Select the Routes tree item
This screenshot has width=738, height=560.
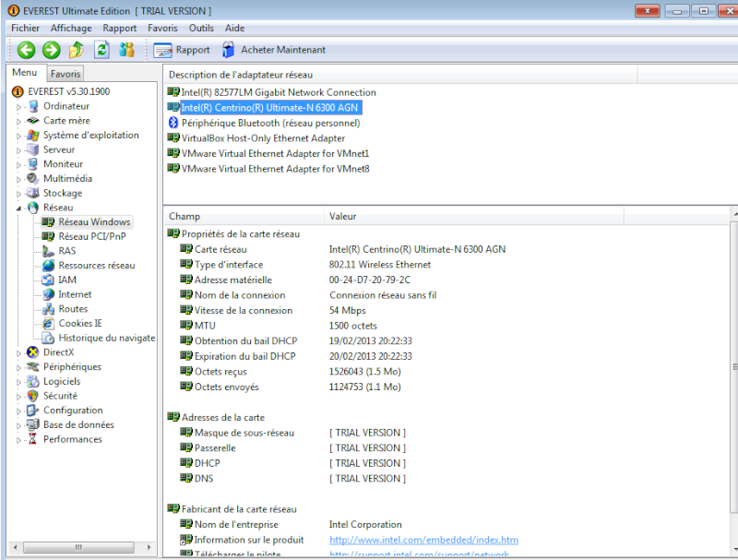[73, 309]
